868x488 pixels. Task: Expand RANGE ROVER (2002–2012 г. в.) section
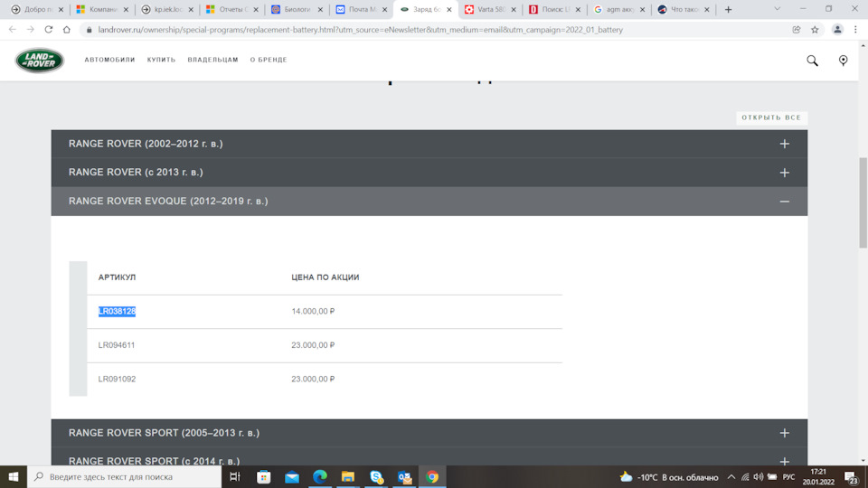pyautogui.click(x=429, y=144)
